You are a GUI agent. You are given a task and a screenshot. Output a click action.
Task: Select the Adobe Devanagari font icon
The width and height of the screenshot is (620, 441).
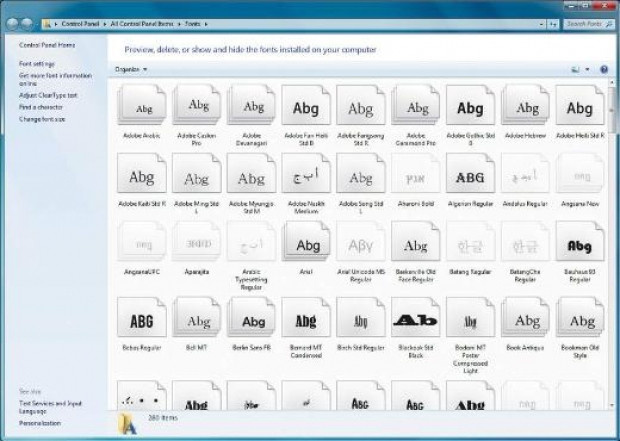(x=251, y=105)
